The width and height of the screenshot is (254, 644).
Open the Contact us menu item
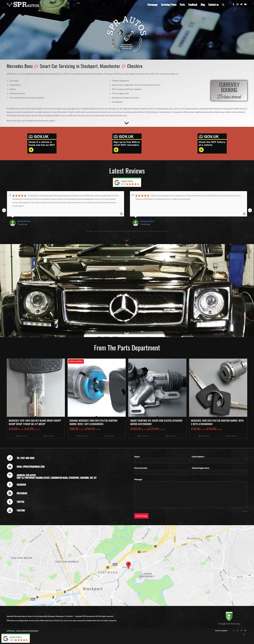(214, 5)
